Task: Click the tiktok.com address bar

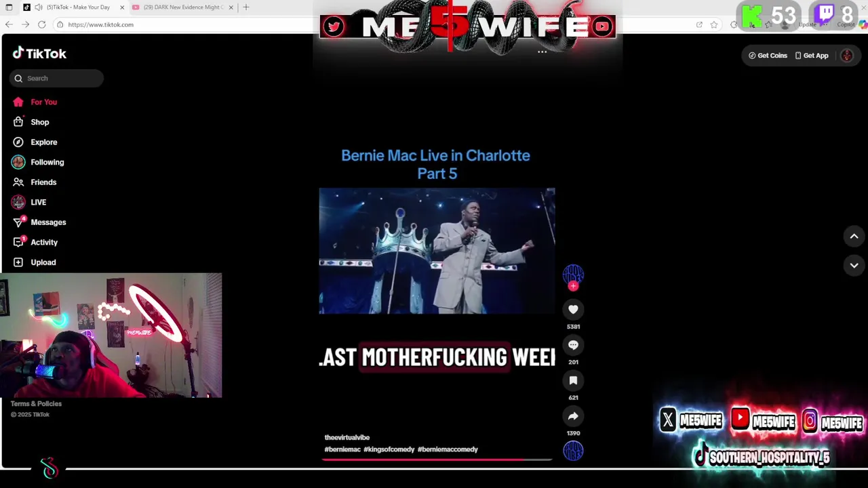Action: [100, 24]
